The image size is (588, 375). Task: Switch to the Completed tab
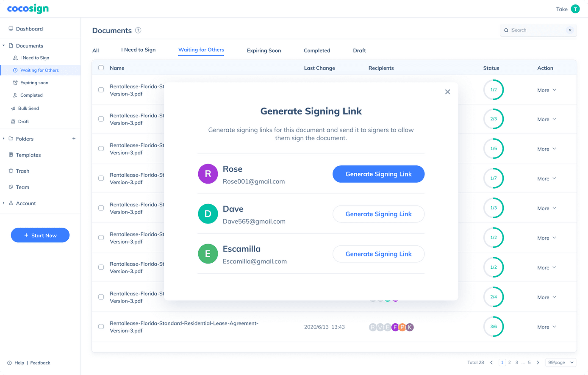click(317, 50)
